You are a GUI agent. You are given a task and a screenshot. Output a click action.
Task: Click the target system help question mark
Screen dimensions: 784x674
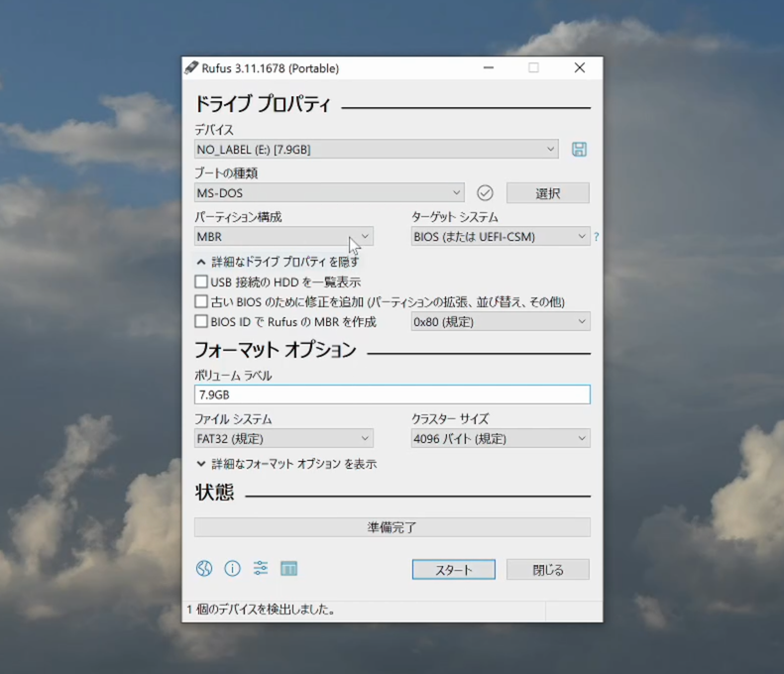point(596,237)
